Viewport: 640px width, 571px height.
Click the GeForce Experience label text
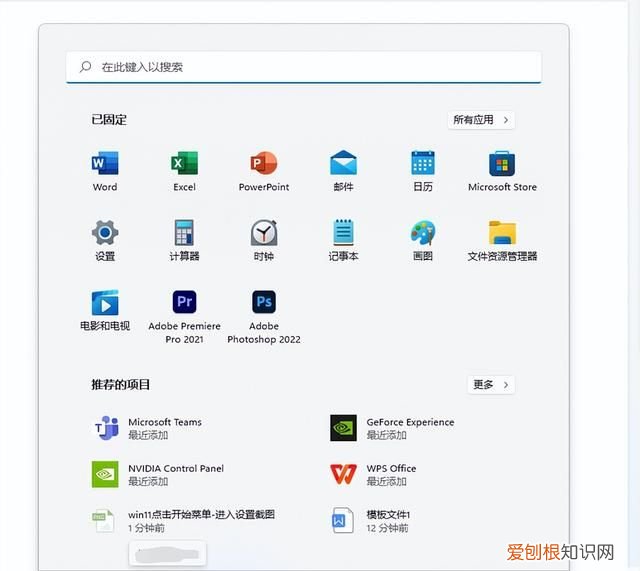[410, 422]
